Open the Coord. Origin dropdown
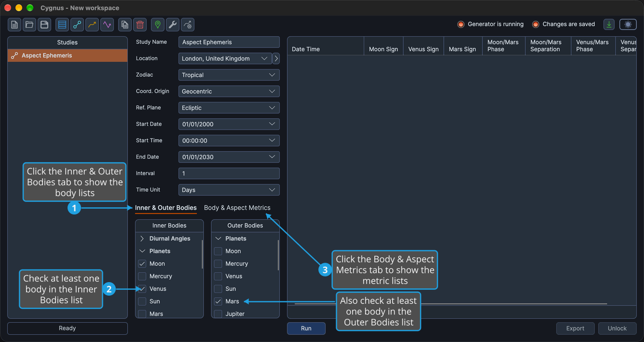This screenshot has height=342, width=644. (229, 91)
